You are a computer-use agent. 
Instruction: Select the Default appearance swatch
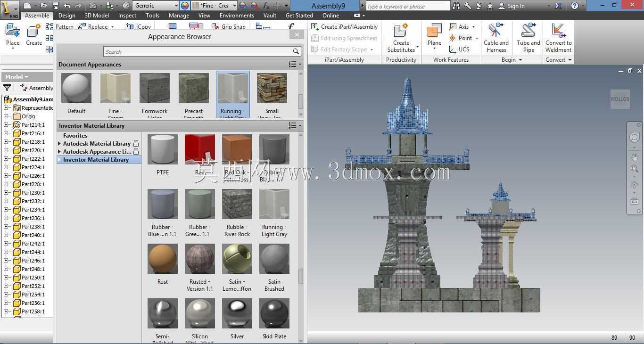click(76, 93)
